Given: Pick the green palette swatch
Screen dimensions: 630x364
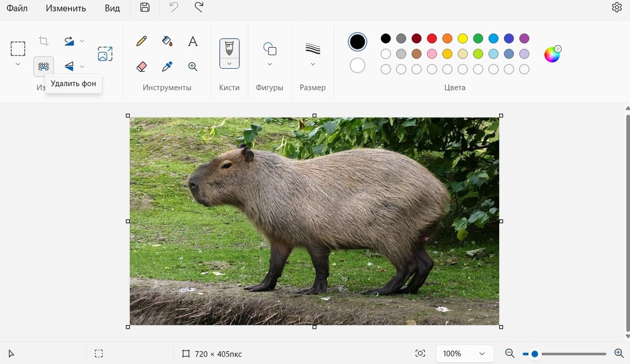Looking at the screenshot, I should click(x=478, y=38).
